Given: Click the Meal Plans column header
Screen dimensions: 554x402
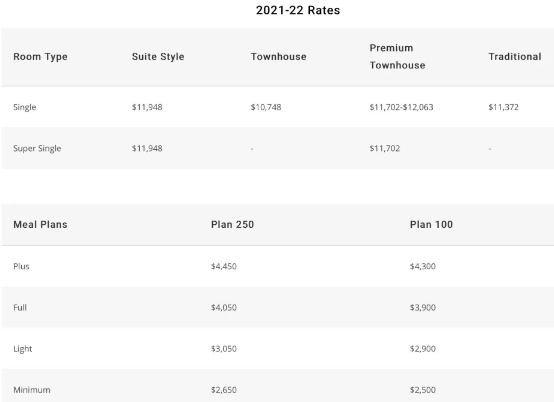Looking at the screenshot, I should [x=40, y=225].
